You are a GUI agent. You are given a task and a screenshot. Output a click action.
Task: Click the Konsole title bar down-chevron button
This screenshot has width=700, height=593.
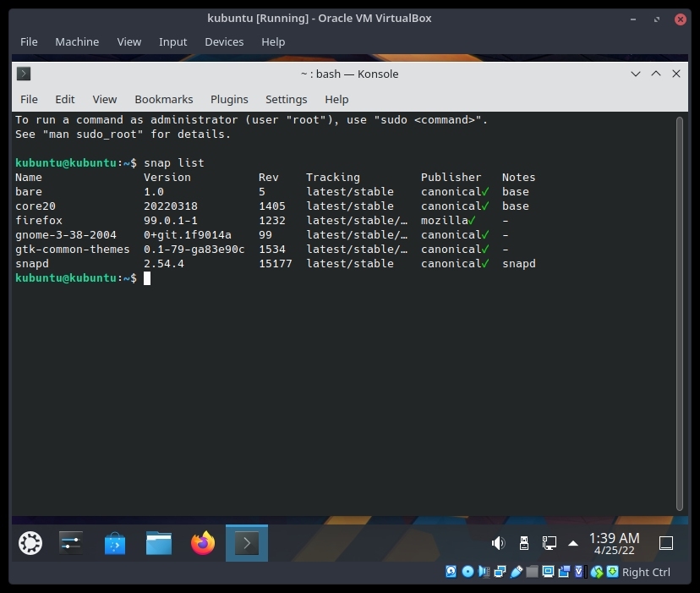tap(636, 74)
